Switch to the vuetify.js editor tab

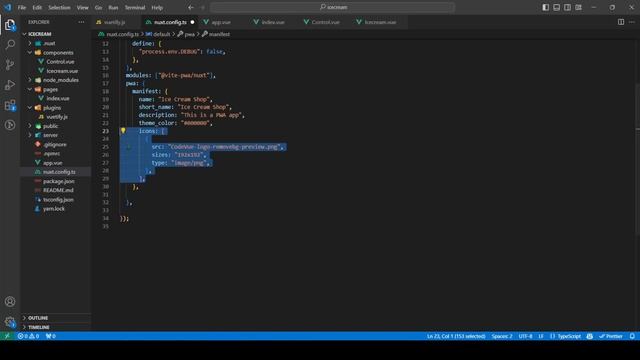[115, 22]
